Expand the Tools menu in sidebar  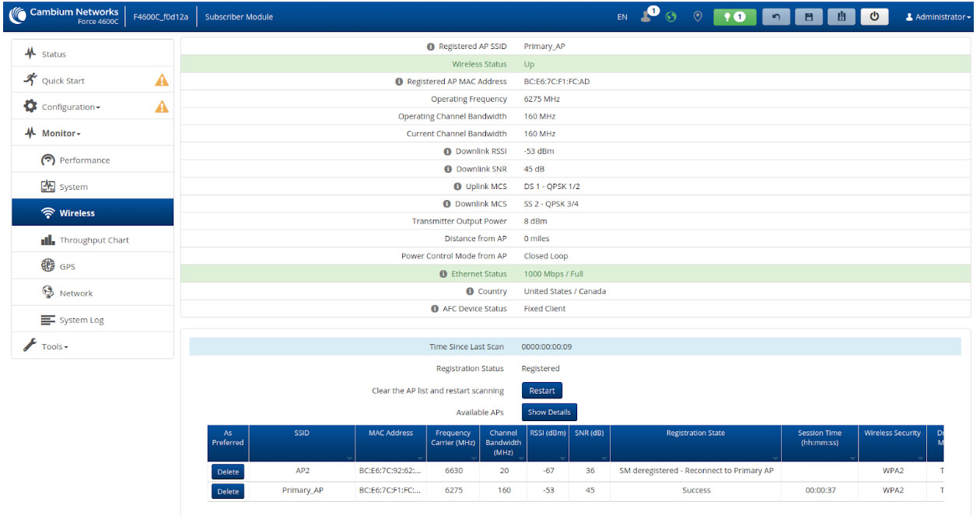click(54, 346)
